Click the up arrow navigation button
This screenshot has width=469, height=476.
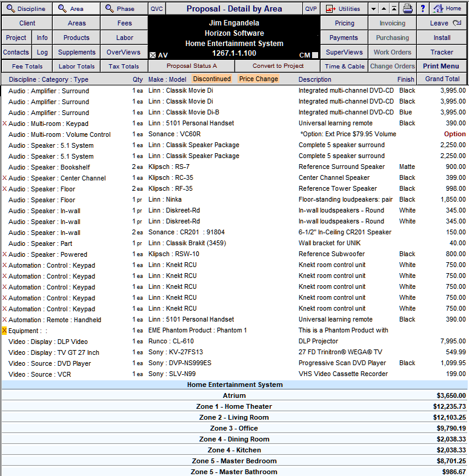384,9
